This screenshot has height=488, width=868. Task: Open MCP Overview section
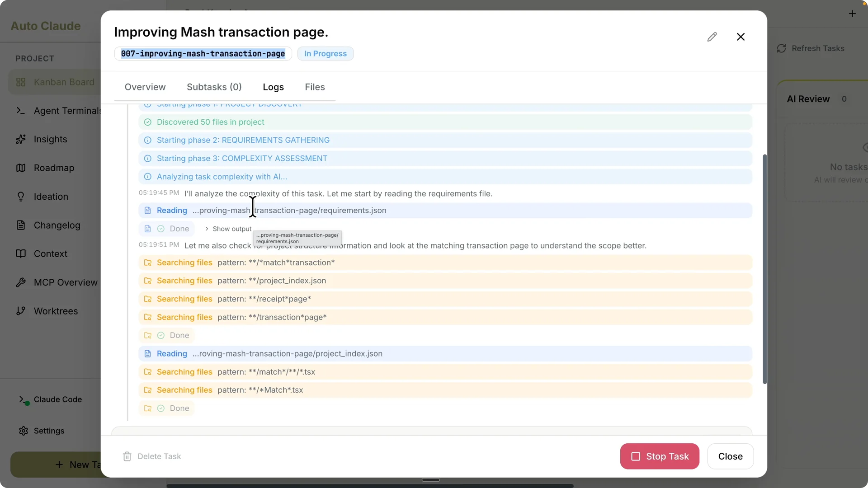[66, 282]
